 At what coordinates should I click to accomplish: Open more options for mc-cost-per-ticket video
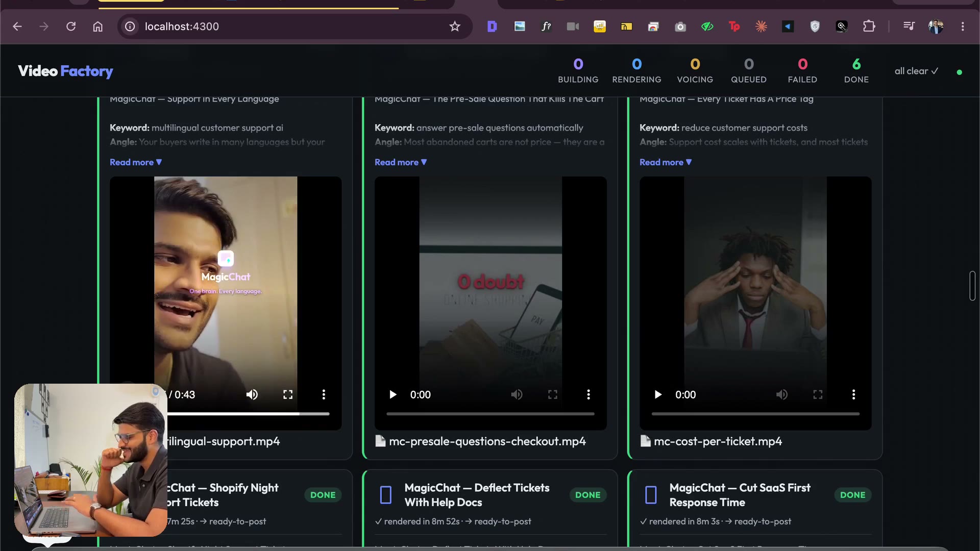point(853,394)
